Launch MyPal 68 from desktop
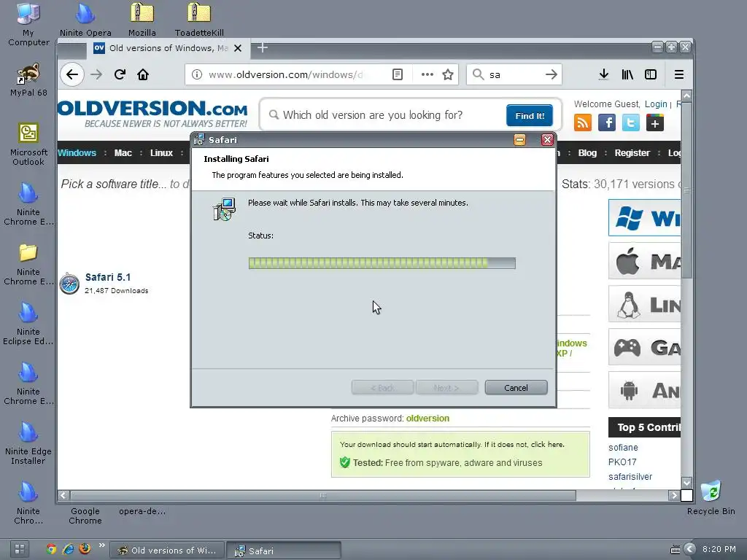The image size is (747, 560). tap(28, 79)
